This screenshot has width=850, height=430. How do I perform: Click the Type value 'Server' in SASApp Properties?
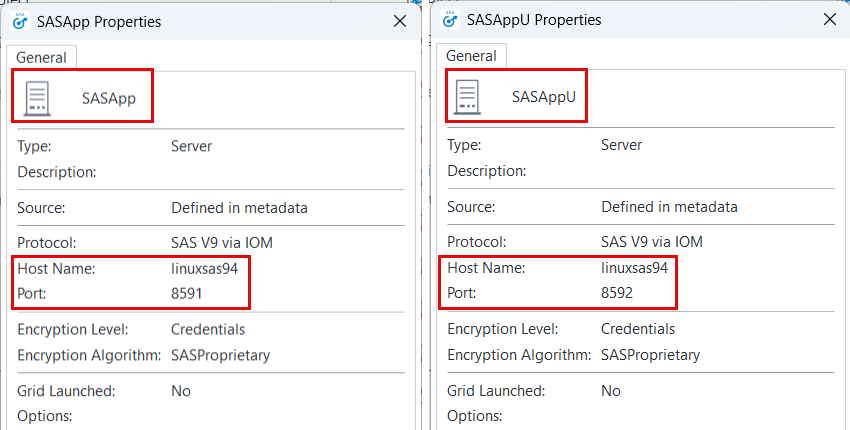[191, 146]
